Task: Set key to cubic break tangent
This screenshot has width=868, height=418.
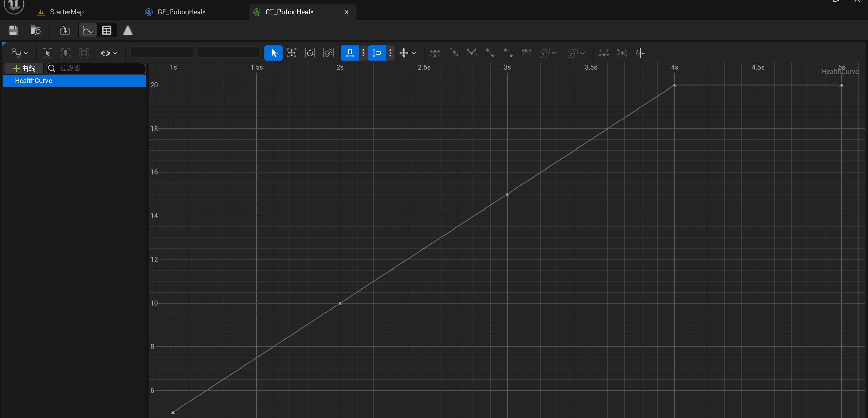Action: [x=471, y=53]
